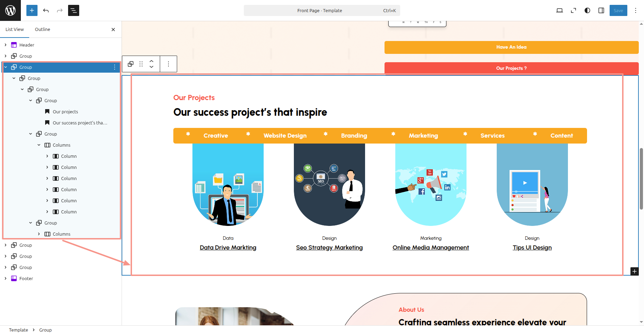Select the Creative category label

[216, 136]
